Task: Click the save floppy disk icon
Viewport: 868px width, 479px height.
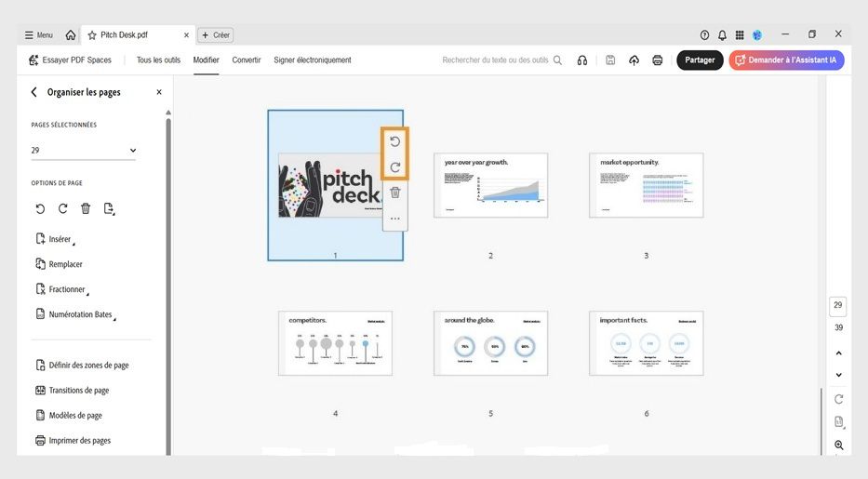Action: [610, 60]
